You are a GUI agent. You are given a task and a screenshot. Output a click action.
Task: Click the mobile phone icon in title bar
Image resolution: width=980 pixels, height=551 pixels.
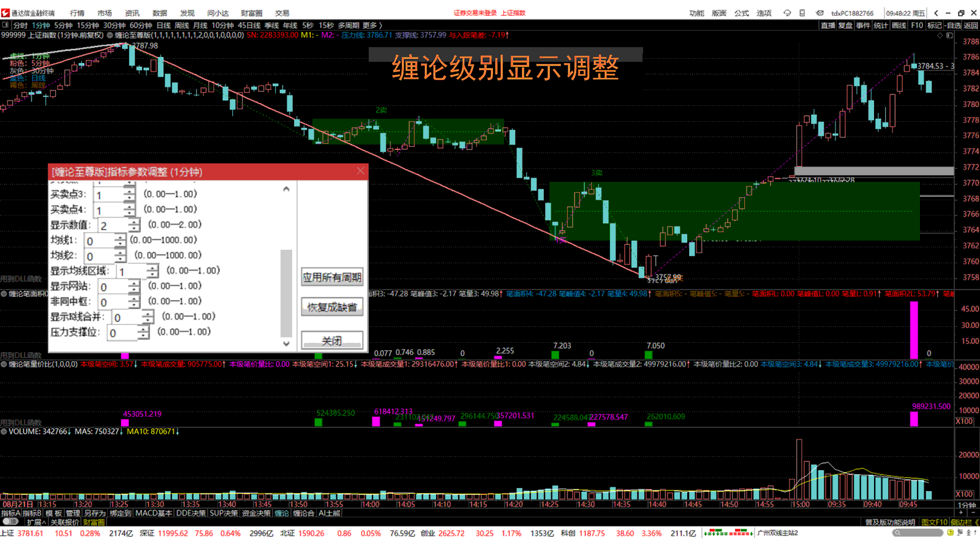(802, 13)
